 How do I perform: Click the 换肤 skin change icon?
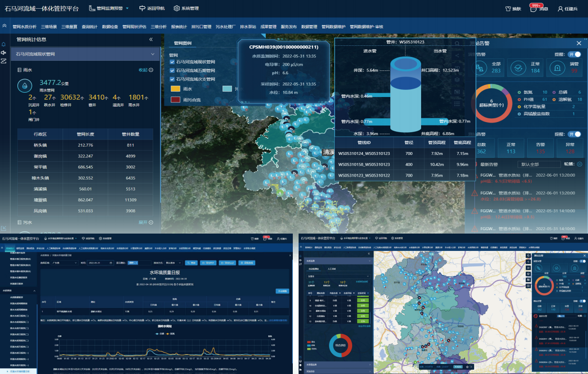[x=508, y=9]
